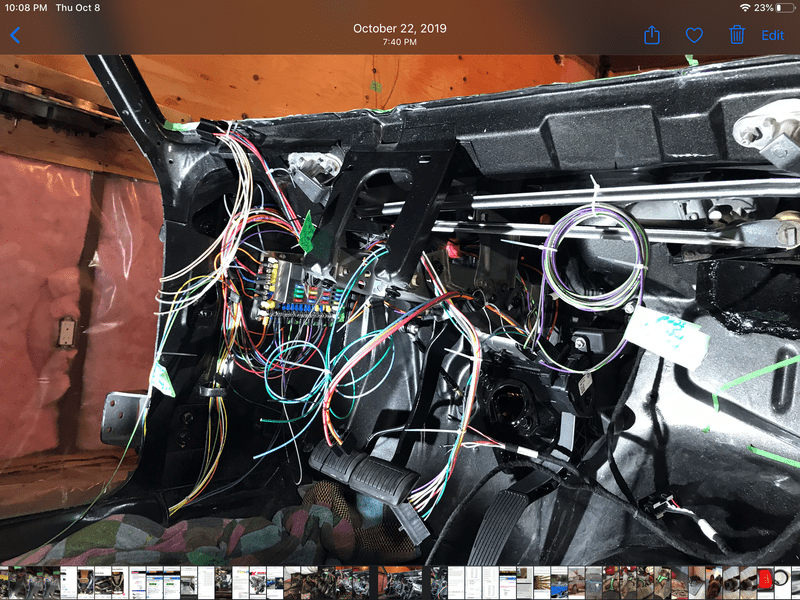Tap the Photos share sheet arrow icon
Viewport: 800px width, 600px height.
point(652,35)
